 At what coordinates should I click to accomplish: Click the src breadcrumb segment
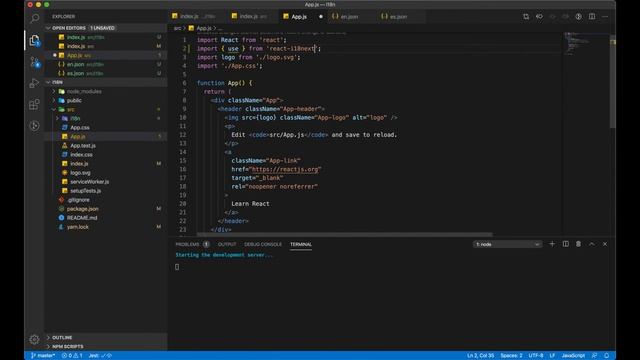177,28
